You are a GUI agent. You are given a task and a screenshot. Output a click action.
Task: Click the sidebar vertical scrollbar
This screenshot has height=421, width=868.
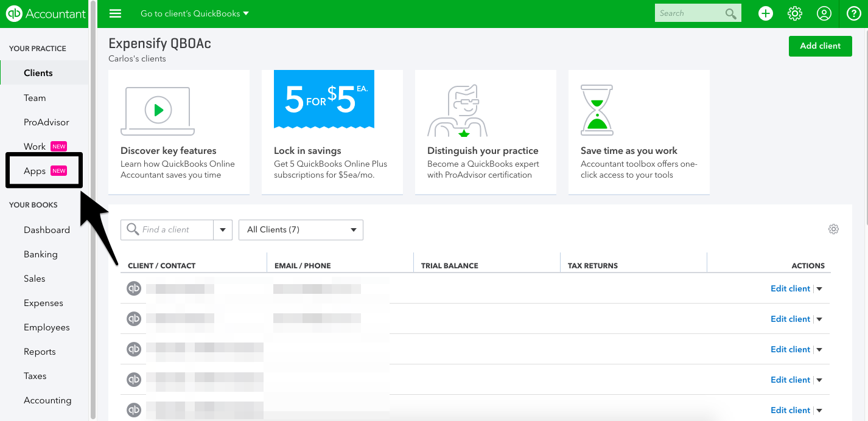click(93, 210)
